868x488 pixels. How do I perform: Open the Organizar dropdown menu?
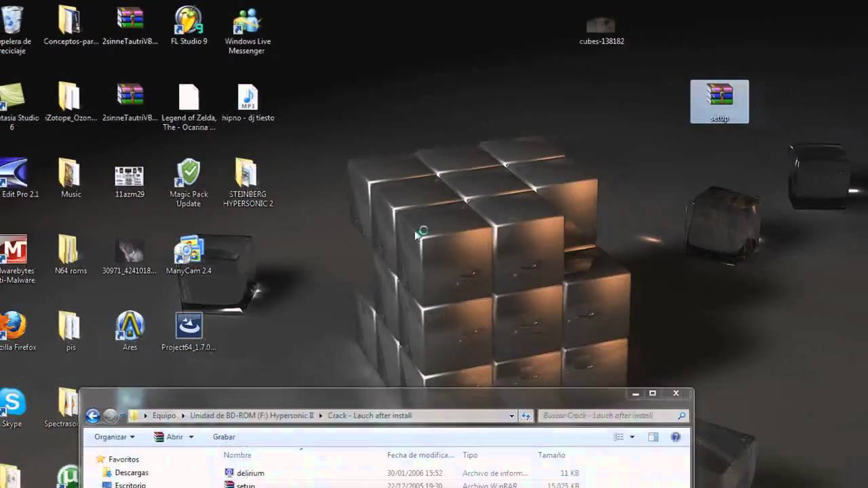click(115, 437)
